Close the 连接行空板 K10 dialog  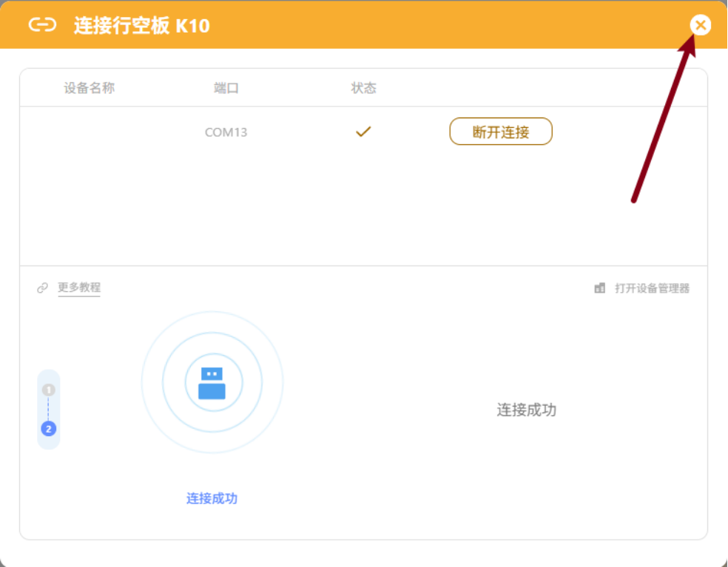[700, 25]
